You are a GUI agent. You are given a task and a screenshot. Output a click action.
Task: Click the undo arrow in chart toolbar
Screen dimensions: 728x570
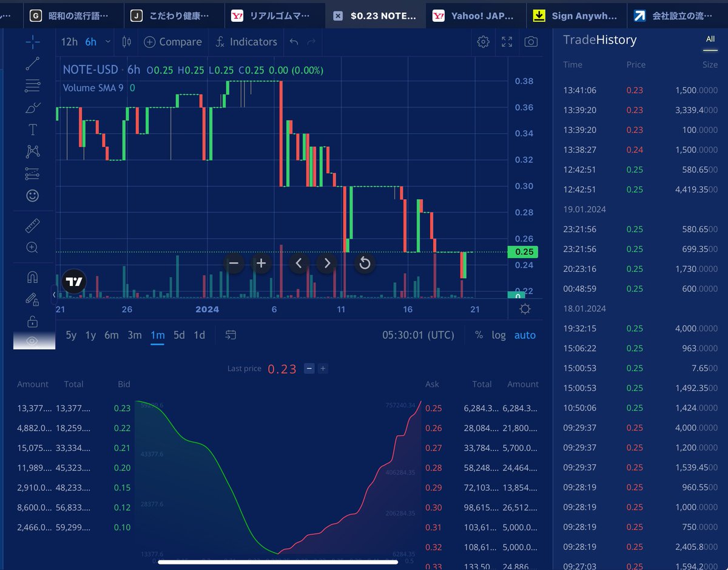[294, 42]
